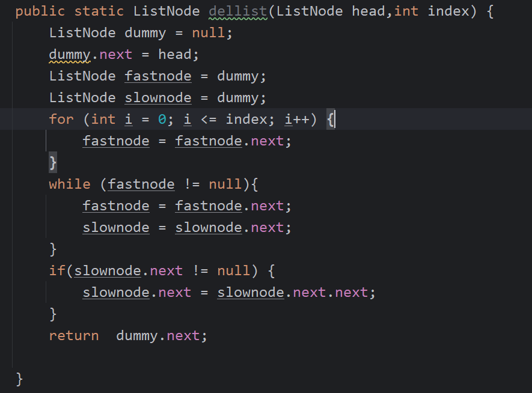Click the static keyword in method signature
The width and height of the screenshot is (532, 393).
click(x=99, y=11)
